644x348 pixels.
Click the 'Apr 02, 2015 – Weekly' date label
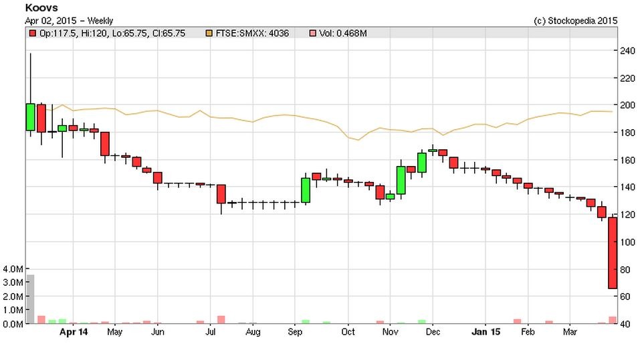tap(69, 21)
